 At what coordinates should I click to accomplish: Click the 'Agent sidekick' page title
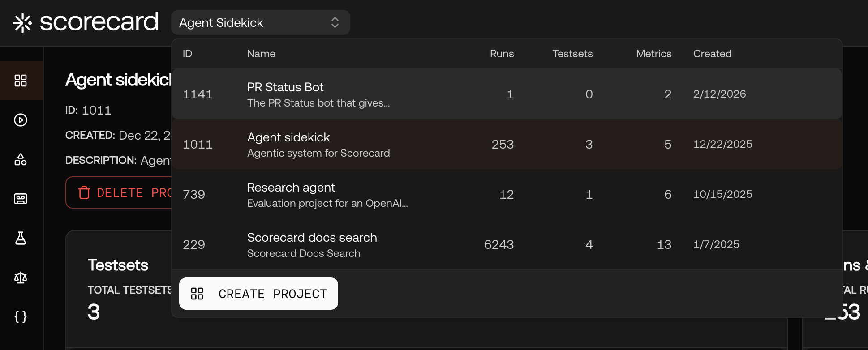point(119,80)
